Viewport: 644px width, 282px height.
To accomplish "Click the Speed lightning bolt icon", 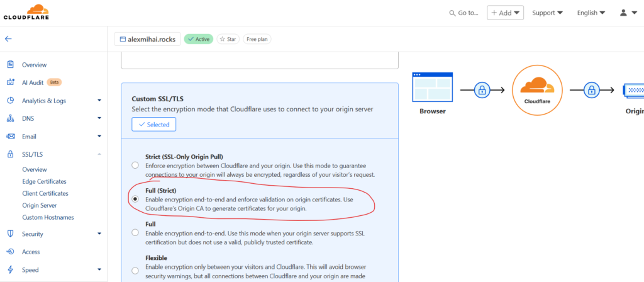I will (11, 269).
